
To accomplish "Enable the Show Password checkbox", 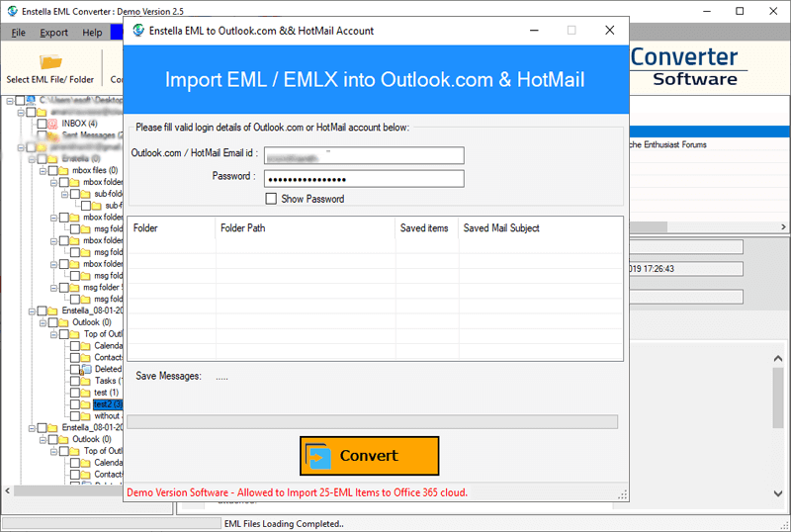I will (271, 199).
